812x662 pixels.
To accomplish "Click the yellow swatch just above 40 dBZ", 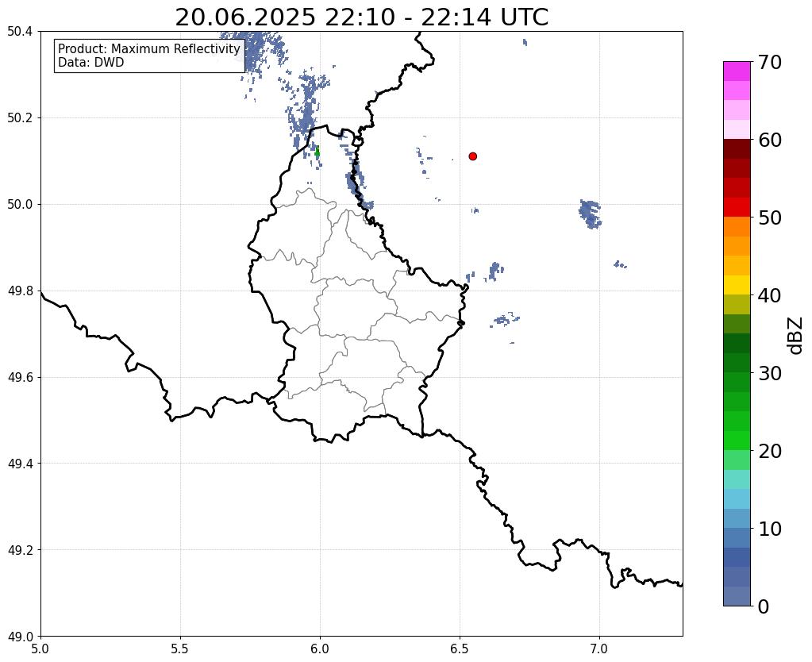I will click(737, 285).
